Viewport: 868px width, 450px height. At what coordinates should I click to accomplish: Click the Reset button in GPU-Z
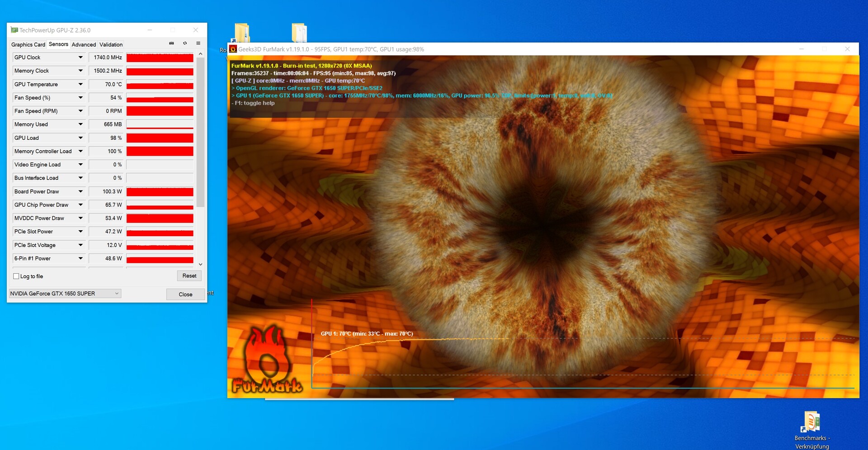[x=189, y=276]
